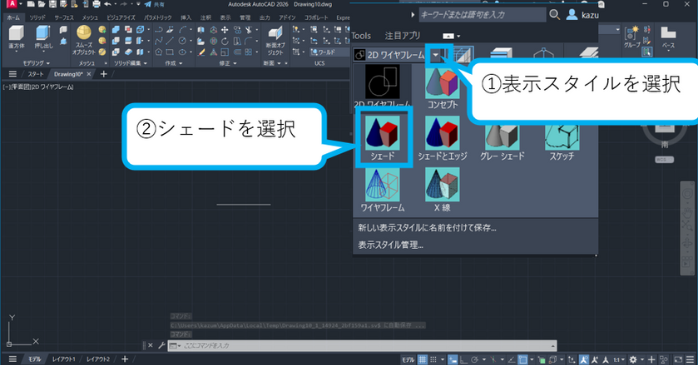The height and width of the screenshot is (365, 698).
Task: Toggle object snap square in status bar
Action: [523, 359]
